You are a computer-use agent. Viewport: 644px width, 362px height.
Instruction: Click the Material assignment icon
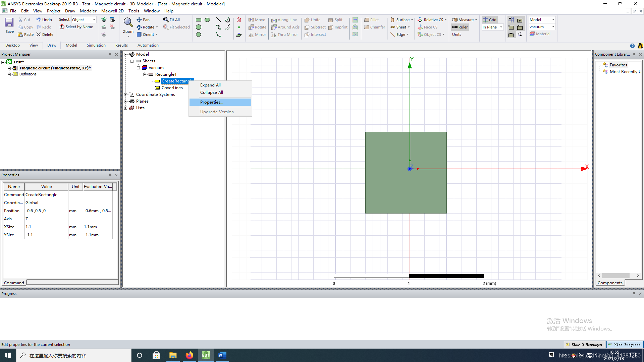pyautogui.click(x=540, y=34)
